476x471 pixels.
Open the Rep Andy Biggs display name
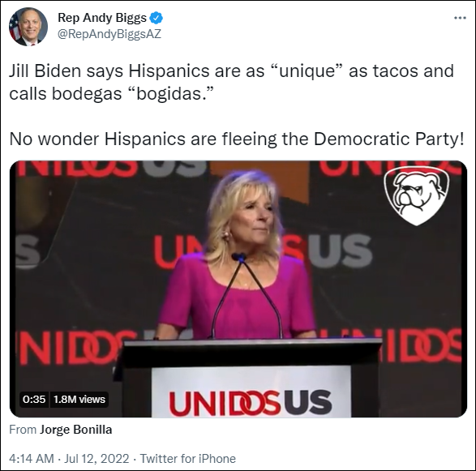pos(102,18)
